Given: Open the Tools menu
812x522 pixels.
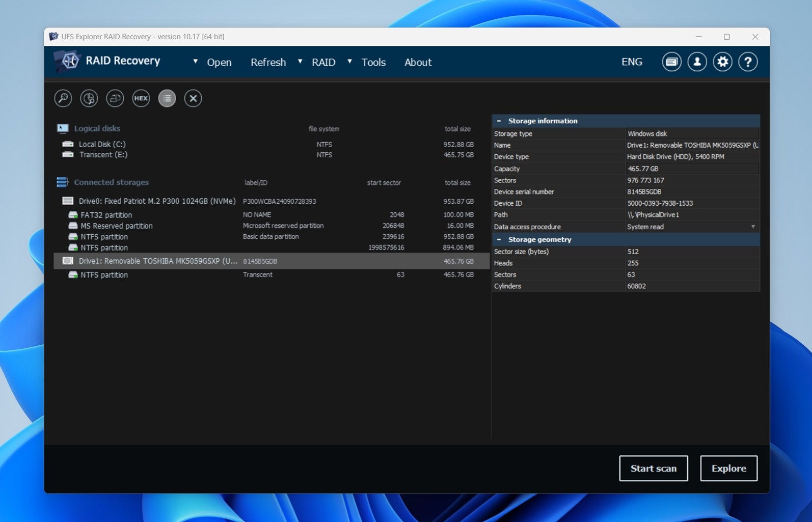Looking at the screenshot, I should (x=373, y=62).
